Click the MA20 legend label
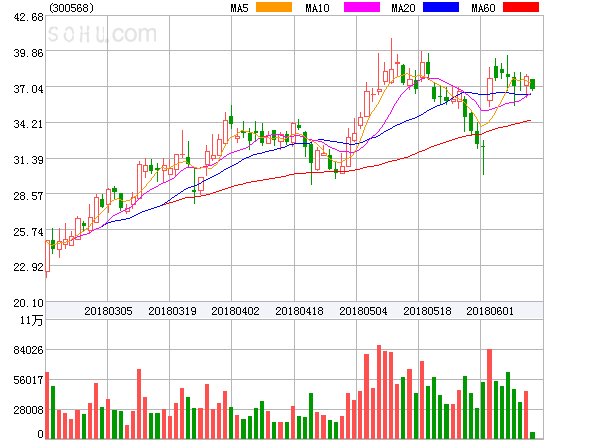This screenshot has width=600, height=440. [x=403, y=8]
